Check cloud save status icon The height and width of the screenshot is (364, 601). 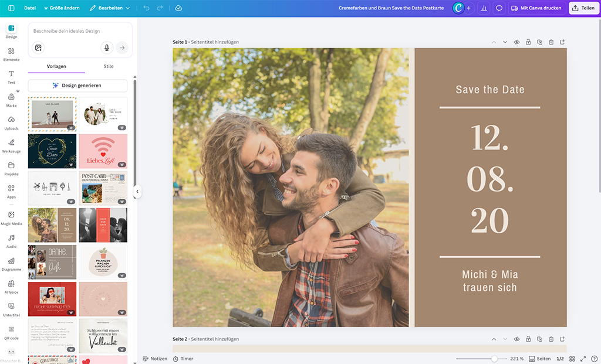pos(178,8)
